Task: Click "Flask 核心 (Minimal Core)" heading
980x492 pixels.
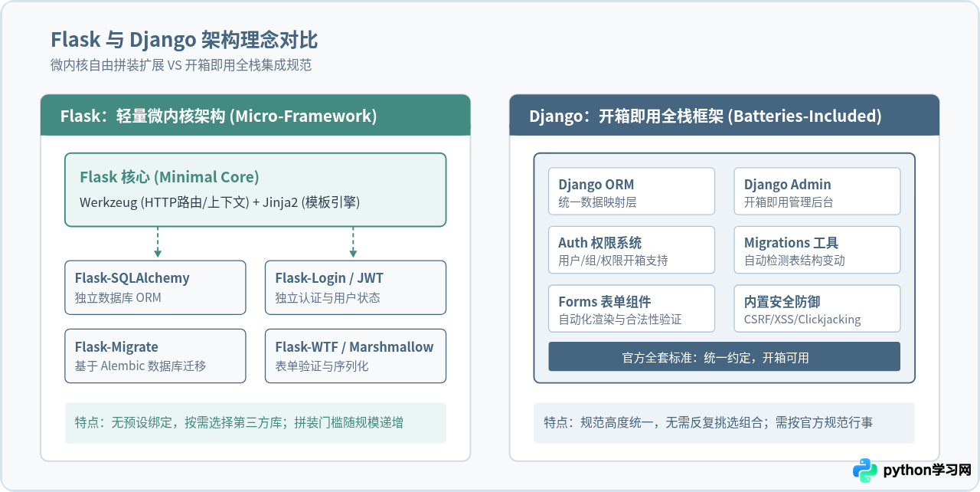Action: click(x=169, y=177)
